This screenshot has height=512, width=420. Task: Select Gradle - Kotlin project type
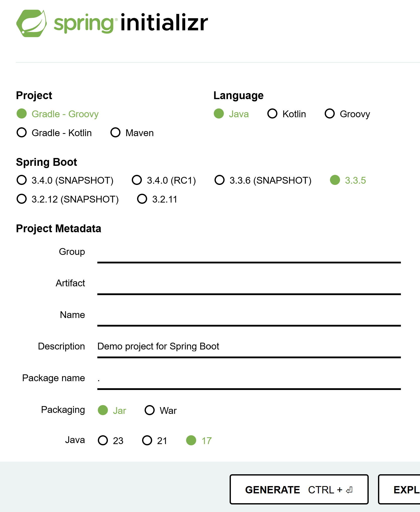[x=22, y=133]
